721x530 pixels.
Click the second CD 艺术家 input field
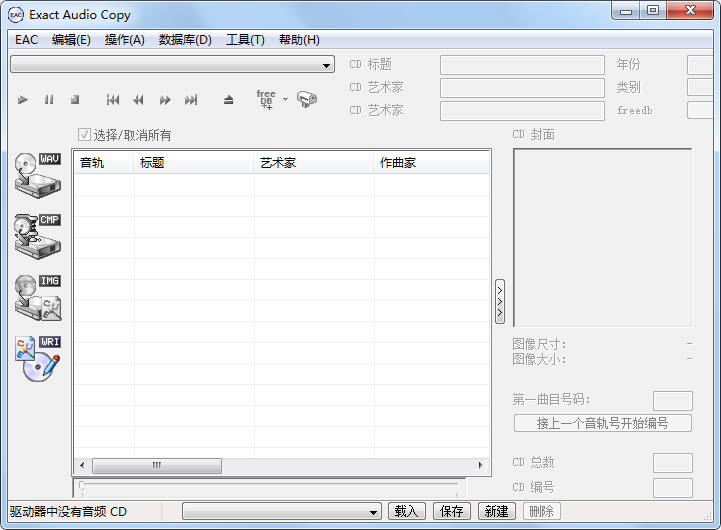522,111
